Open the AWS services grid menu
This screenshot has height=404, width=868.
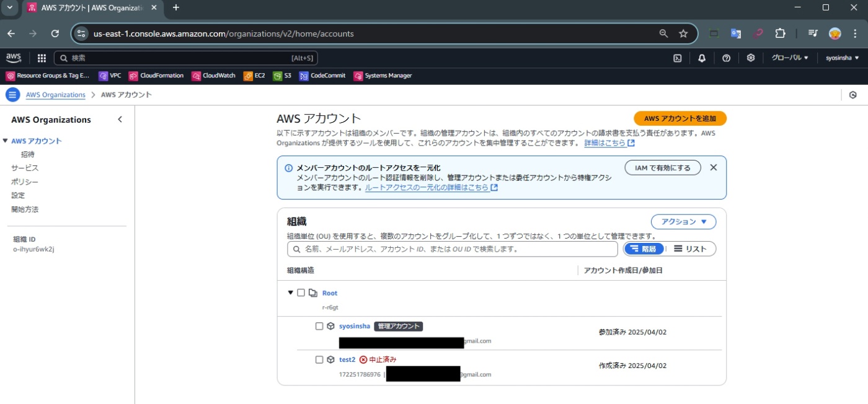pyautogui.click(x=42, y=58)
